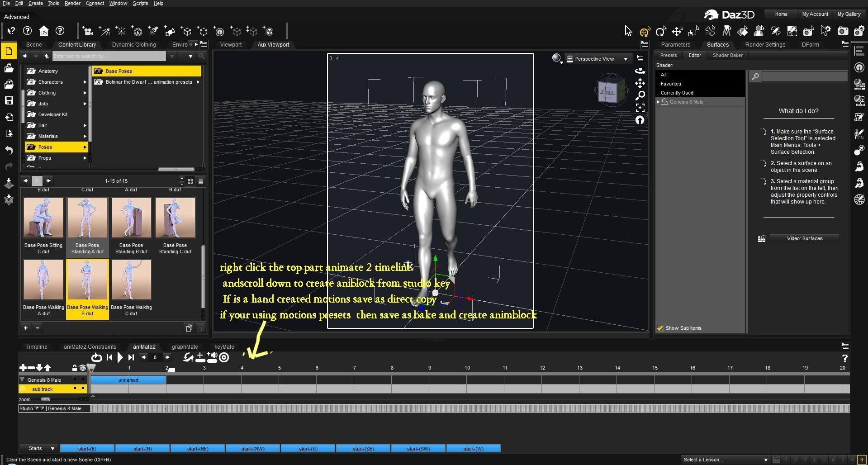This screenshot has width=868, height=465.
Task: Click the aniMate2 record target icon
Action: coord(224,357)
